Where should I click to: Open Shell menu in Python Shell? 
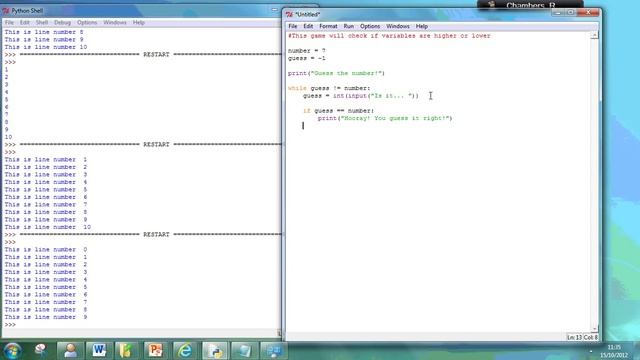tap(42, 22)
